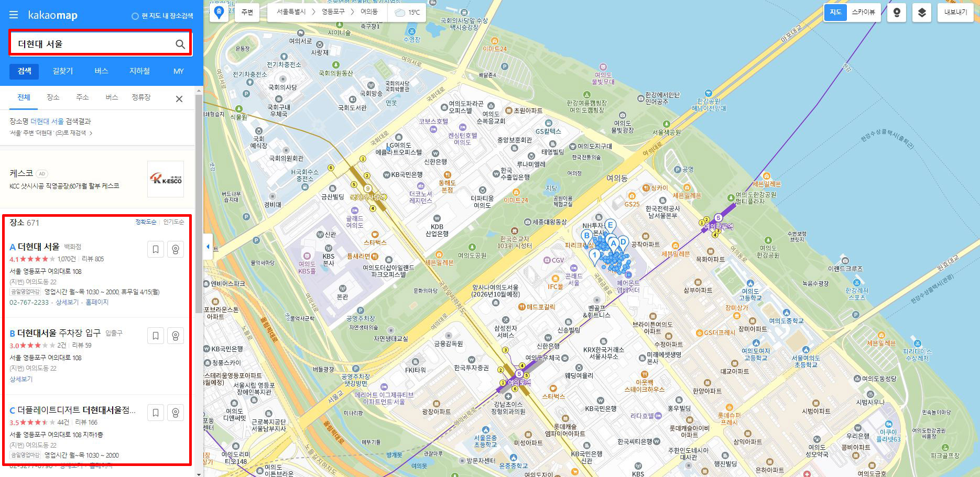Viewport: 980px width, 477px height.
Task: Bookmark result C 더플레이트디저트
Action: pos(156,413)
